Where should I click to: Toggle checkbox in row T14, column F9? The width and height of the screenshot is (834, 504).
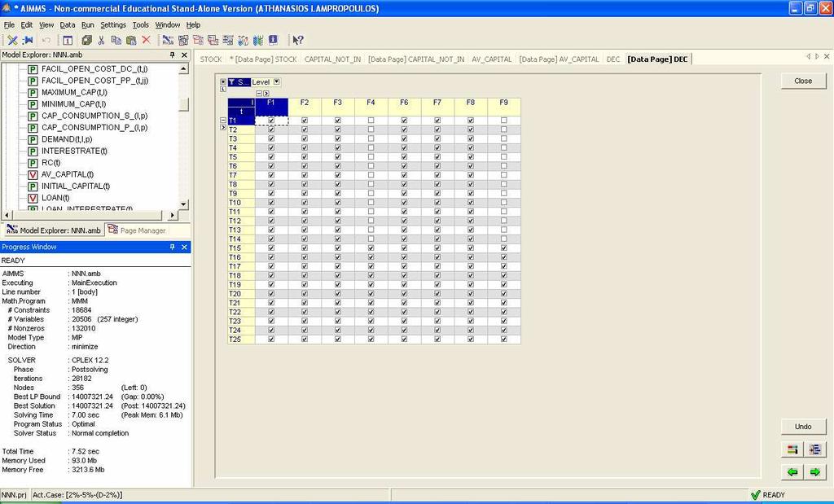(503, 239)
